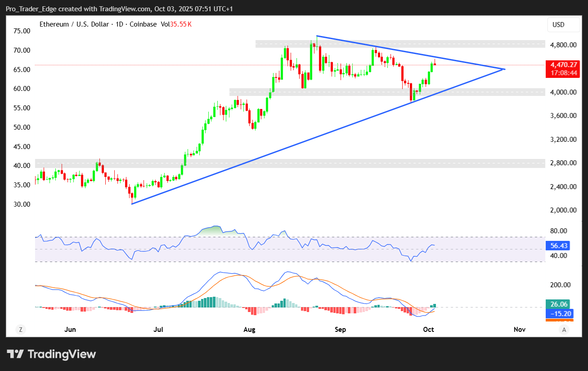Toggle the A auto-scale button at bottom right

click(x=564, y=330)
